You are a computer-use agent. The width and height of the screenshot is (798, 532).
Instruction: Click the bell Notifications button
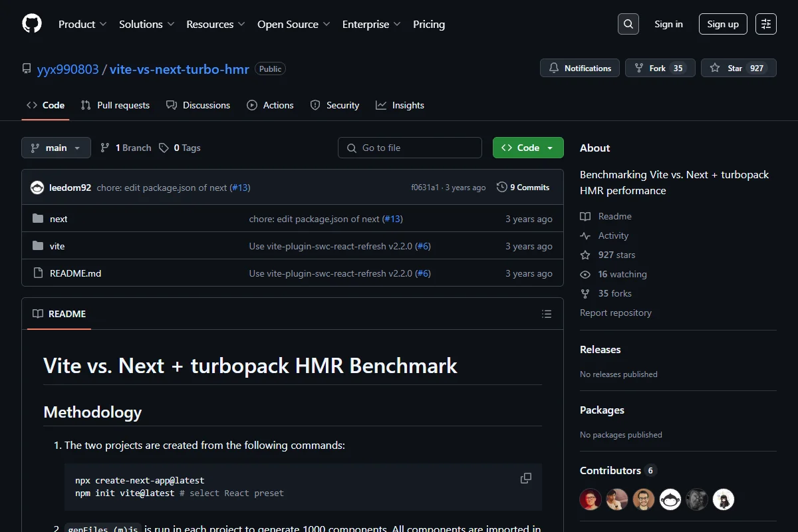[x=580, y=68]
